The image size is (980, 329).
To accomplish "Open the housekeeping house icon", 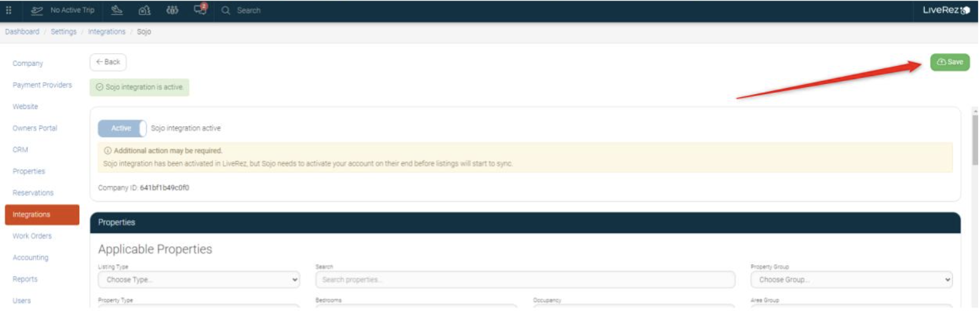I will click(143, 10).
